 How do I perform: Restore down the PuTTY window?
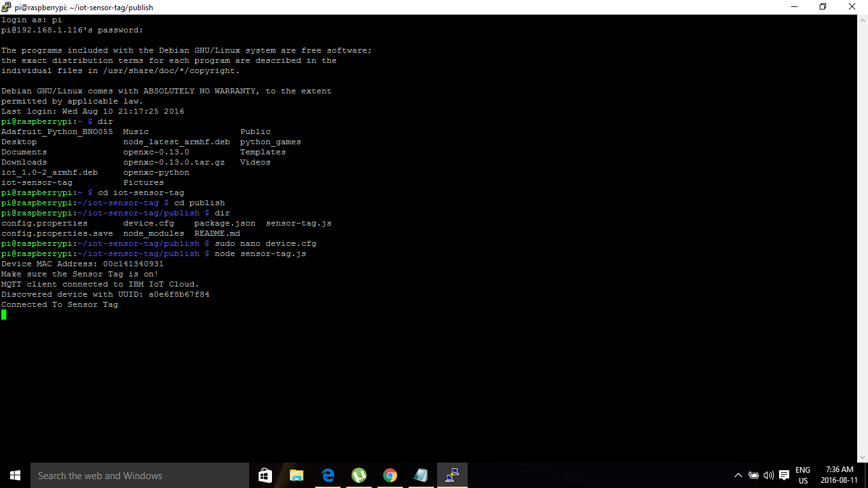[x=824, y=7]
